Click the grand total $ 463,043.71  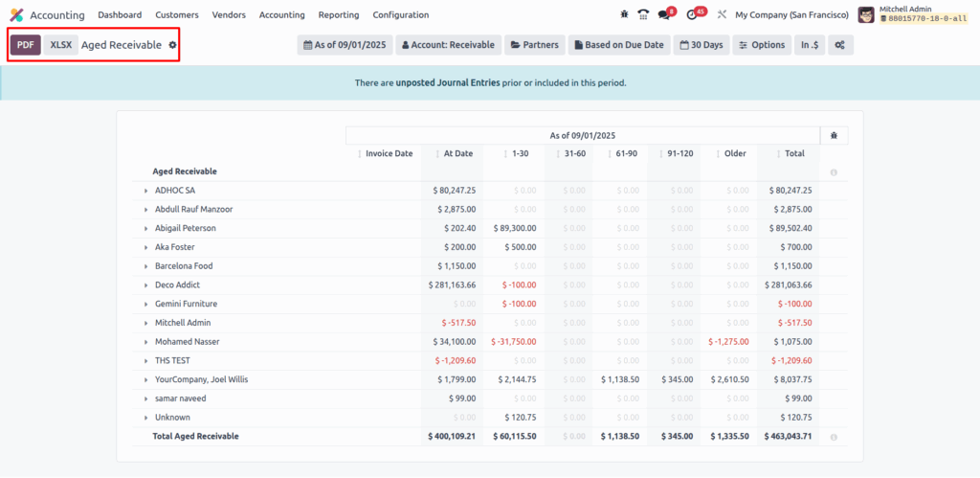[x=788, y=437]
